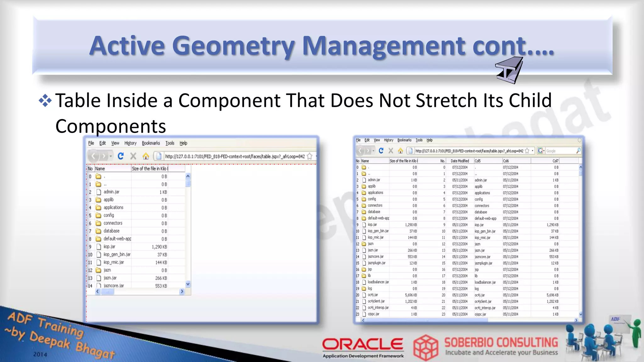Click the Col5 column header
Screen dimensions: 644x362
pos(478,161)
